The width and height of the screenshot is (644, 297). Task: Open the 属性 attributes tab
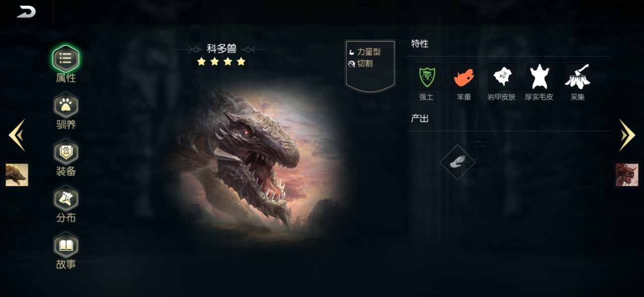[x=66, y=59]
